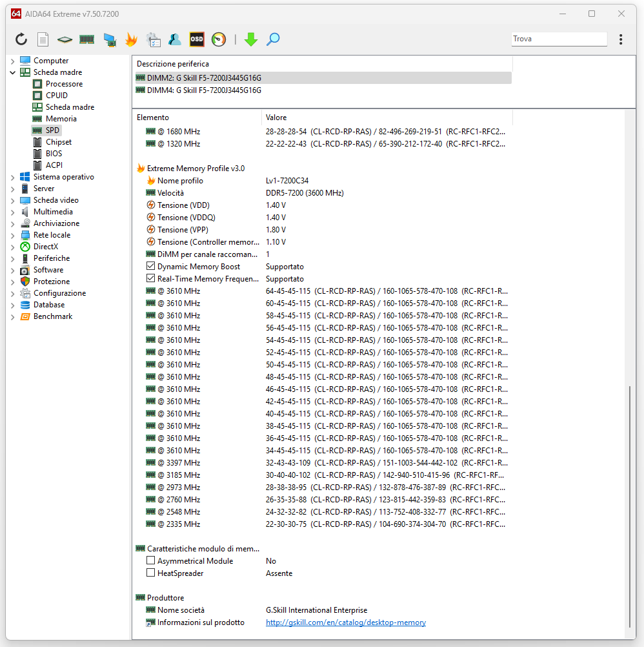Screen dimensions: 644x647
Task: Expand the Periferiche tree node
Action: coord(12,259)
